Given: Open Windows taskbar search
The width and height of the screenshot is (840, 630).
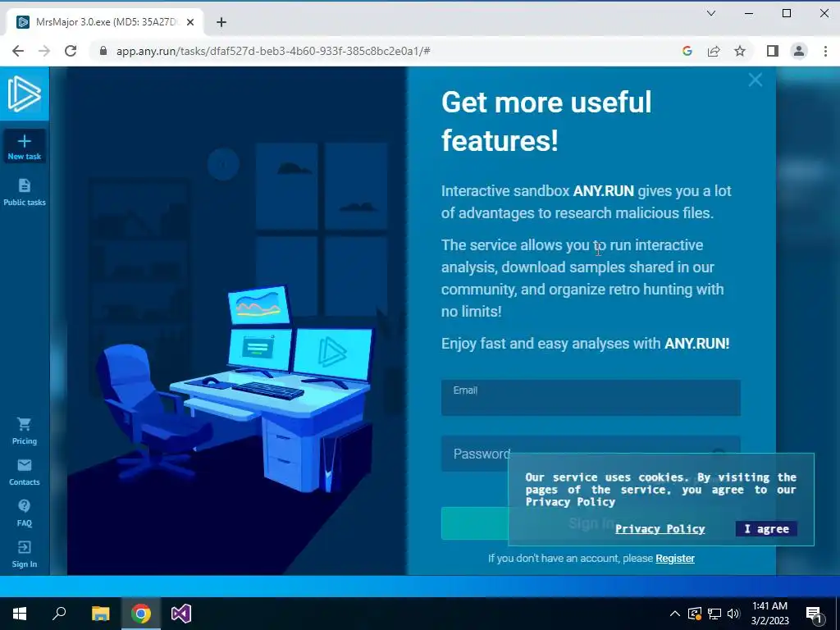Looking at the screenshot, I should 59,614.
